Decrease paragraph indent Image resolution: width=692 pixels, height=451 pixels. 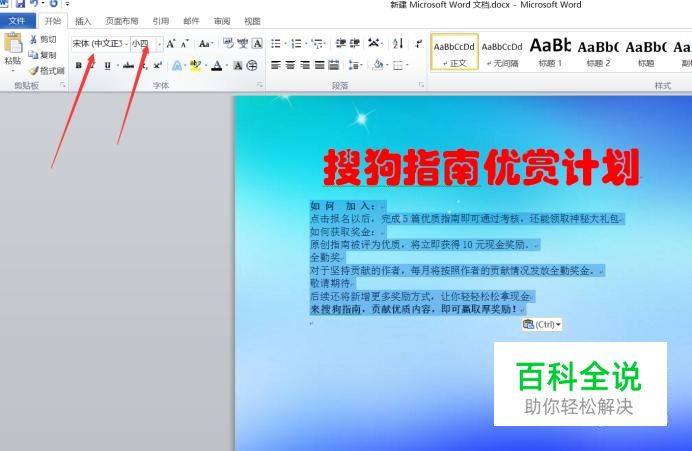point(341,43)
